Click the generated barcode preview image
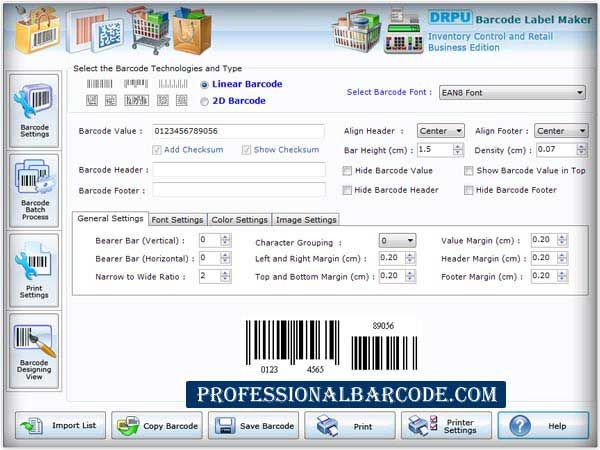This screenshot has width=600, height=450. (x=331, y=347)
